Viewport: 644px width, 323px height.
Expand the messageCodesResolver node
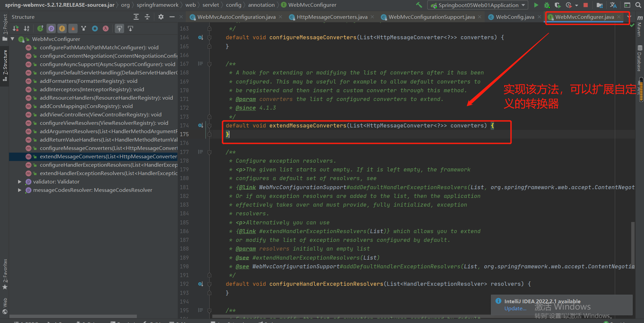[19, 190]
